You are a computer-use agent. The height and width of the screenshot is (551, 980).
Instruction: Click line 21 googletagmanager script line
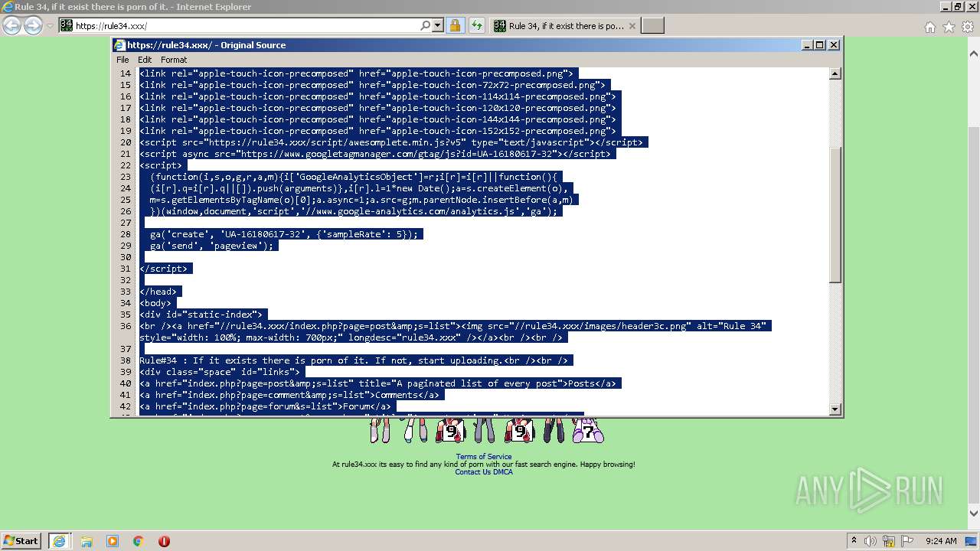coord(375,154)
